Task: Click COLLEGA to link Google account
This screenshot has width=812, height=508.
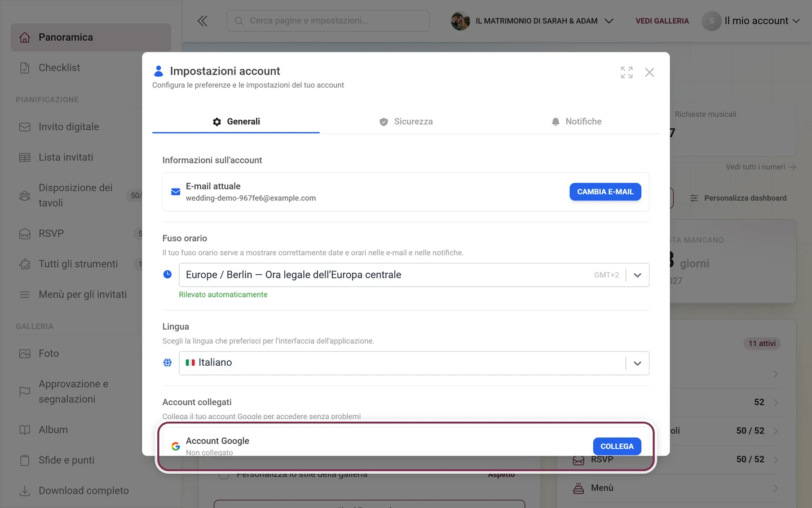Action: click(x=617, y=446)
